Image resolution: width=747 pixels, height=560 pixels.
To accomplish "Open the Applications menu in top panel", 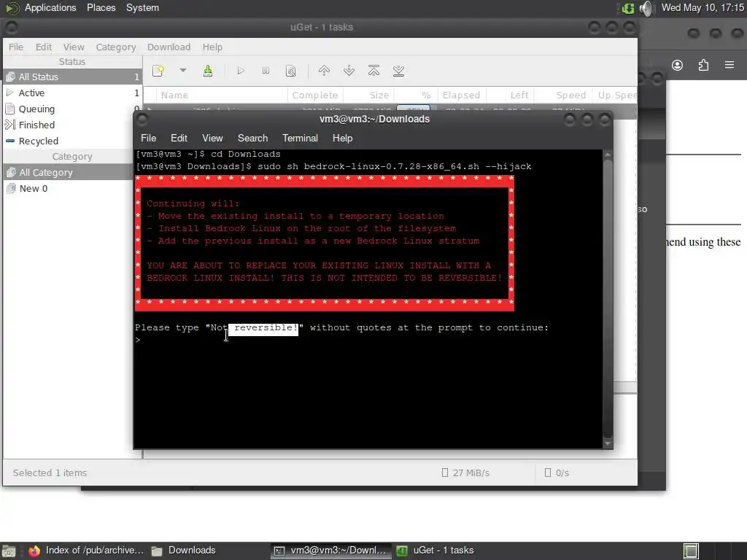I will [50, 7].
